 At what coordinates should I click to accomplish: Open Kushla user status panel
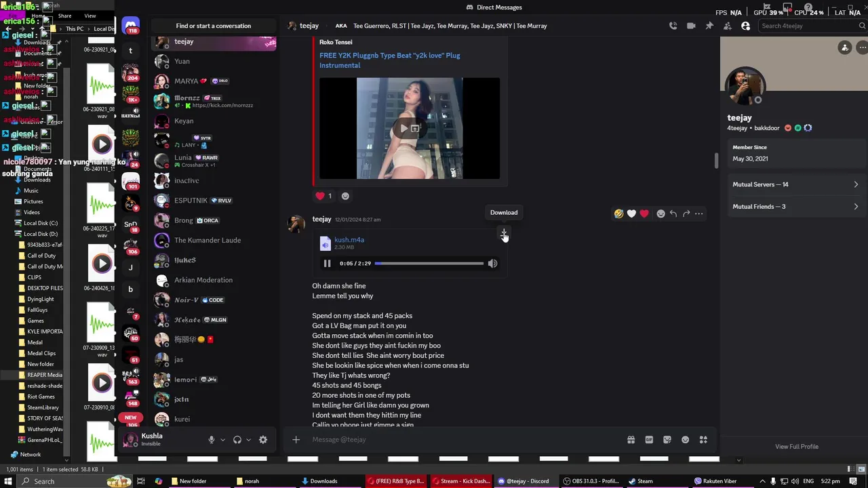[x=163, y=440]
